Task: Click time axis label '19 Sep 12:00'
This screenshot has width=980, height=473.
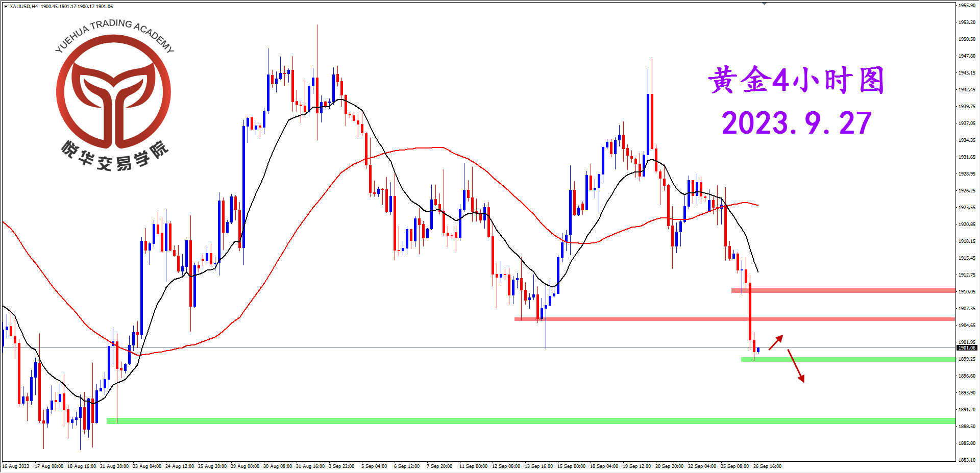Action: click(x=637, y=466)
